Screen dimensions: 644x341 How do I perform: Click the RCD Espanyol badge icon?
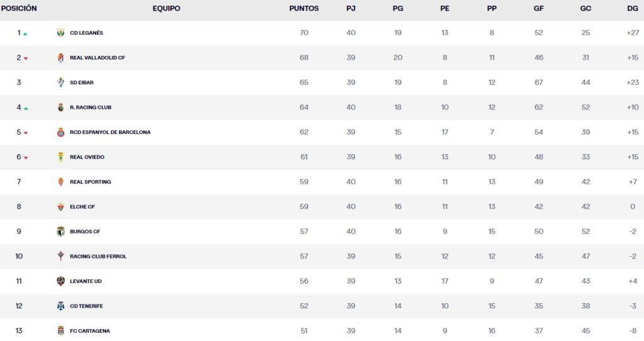tap(60, 132)
